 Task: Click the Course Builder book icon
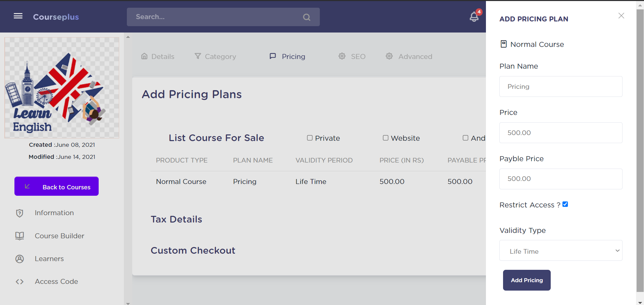[x=20, y=236]
